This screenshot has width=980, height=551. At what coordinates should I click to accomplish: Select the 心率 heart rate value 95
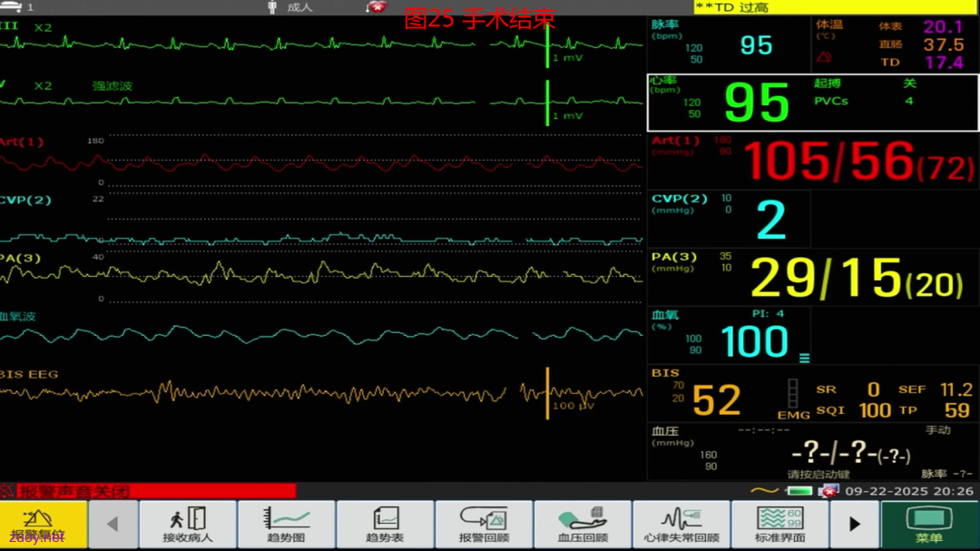pyautogui.click(x=757, y=103)
